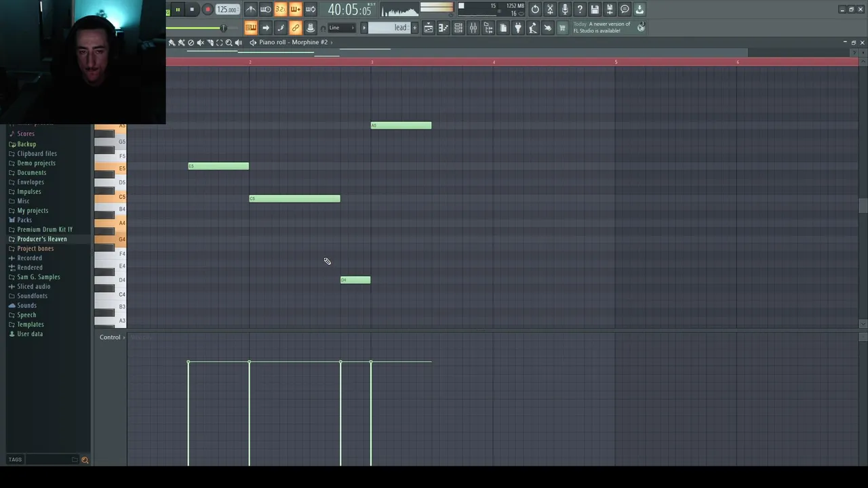Toggle loop recording

click(310, 9)
